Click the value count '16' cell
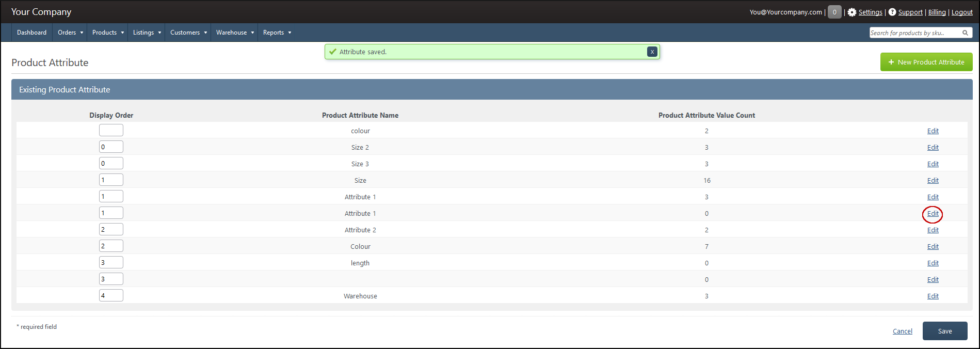 (706, 180)
